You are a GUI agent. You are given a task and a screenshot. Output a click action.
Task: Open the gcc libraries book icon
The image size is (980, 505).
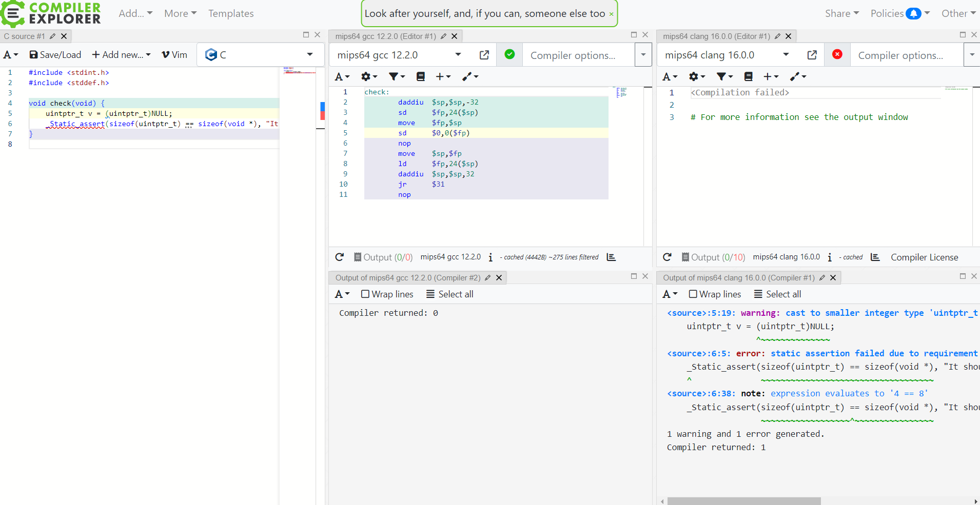(x=421, y=77)
